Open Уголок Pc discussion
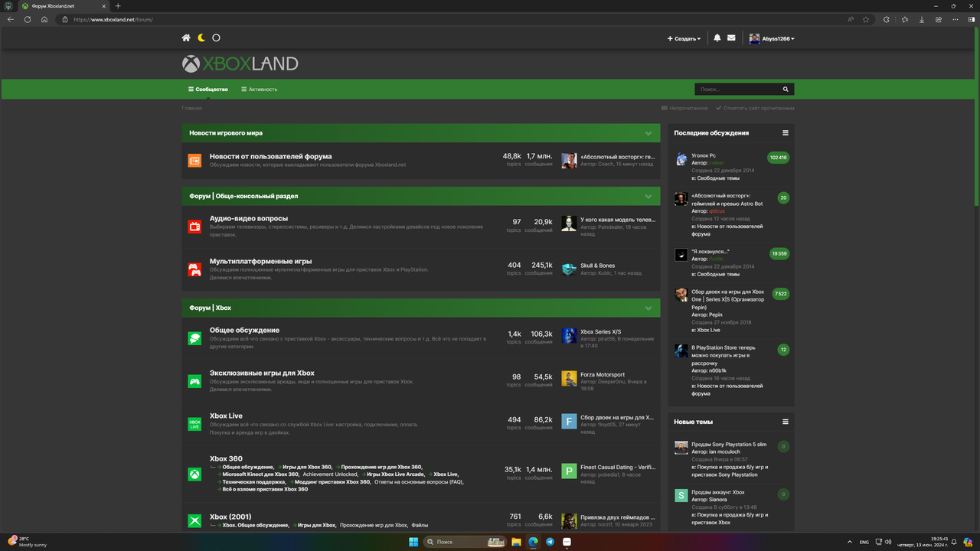Image resolution: width=980 pixels, height=551 pixels. pos(704,155)
